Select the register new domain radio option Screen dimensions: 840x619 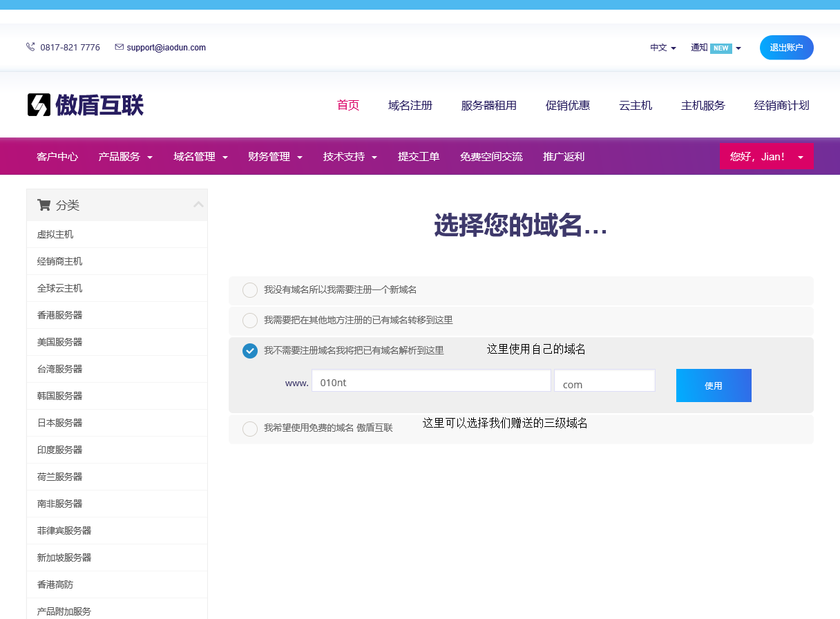[250, 290]
